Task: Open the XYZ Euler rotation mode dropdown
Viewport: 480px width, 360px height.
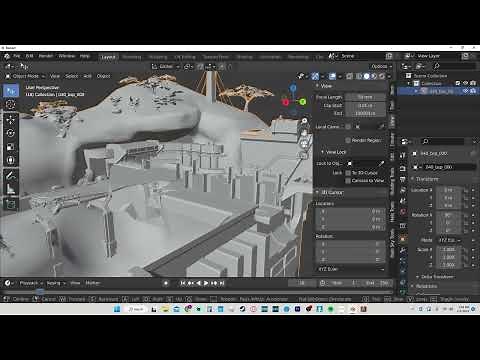Action: point(350,269)
